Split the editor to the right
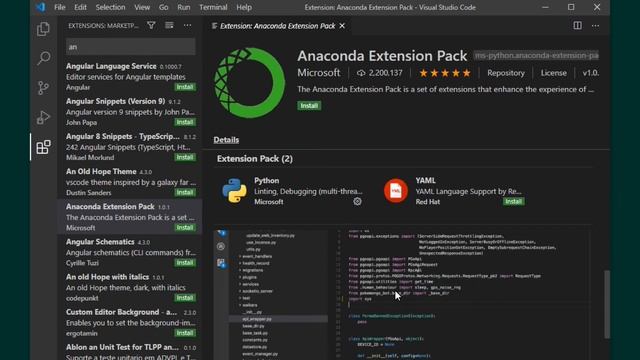Viewport: 640px width, 360px height. pos(578,25)
